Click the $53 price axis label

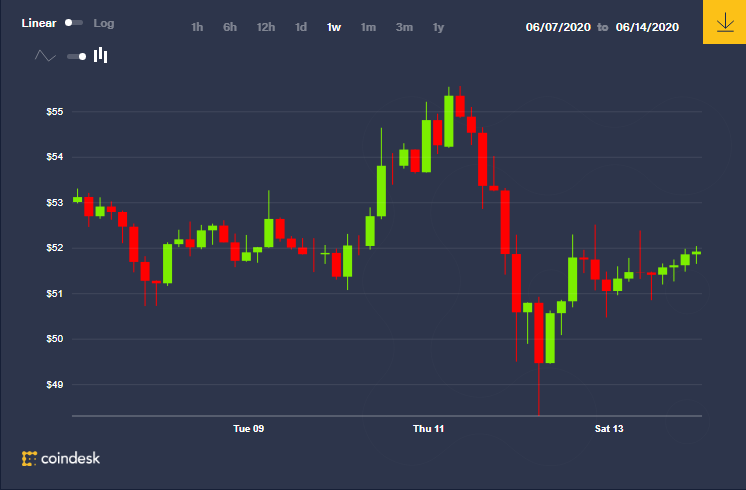click(x=55, y=203)
